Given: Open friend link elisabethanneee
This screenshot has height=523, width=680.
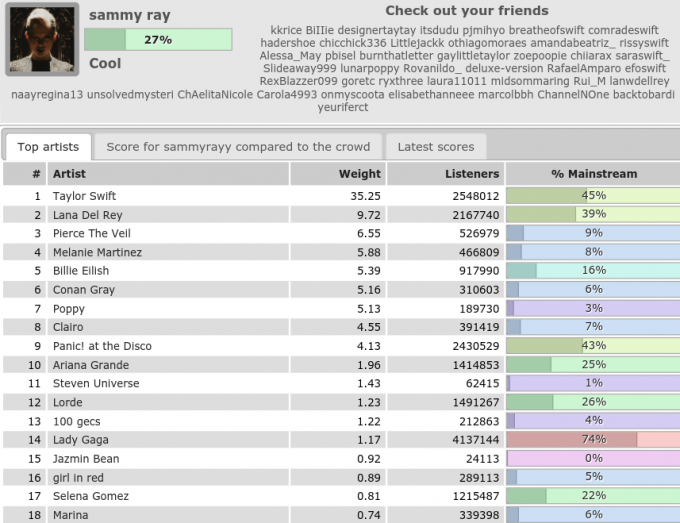Looking at the screenshot, I should click(x=431, y=94).
